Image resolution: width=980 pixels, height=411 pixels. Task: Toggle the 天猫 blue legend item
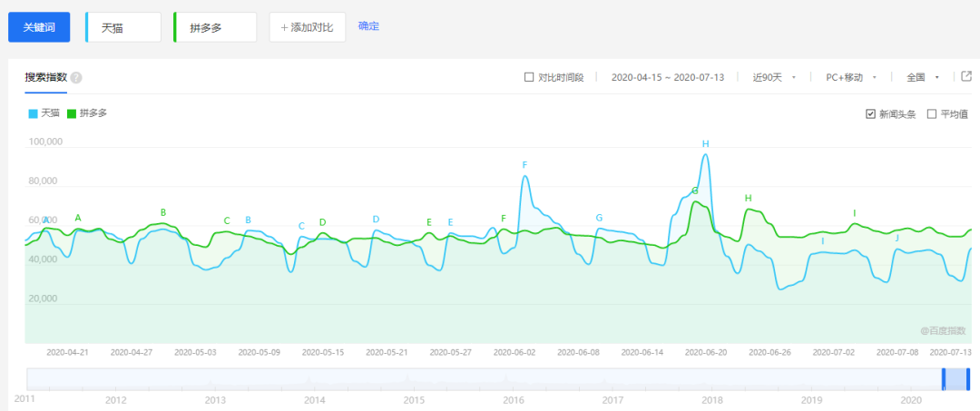(44, 113)
